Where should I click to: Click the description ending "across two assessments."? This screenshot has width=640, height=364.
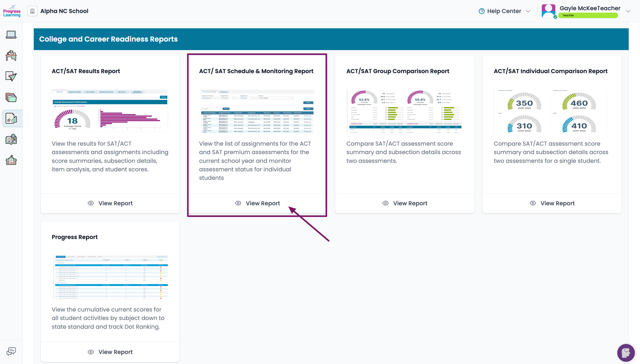tap(404, 152)
